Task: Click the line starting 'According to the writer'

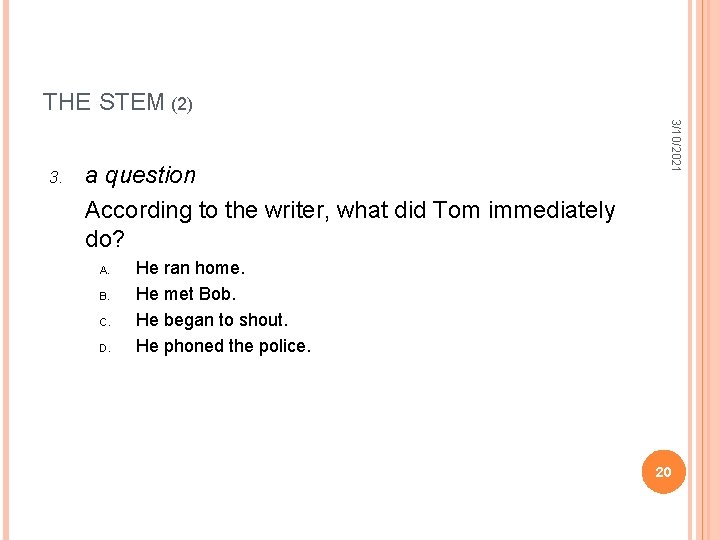Action: 350,210
